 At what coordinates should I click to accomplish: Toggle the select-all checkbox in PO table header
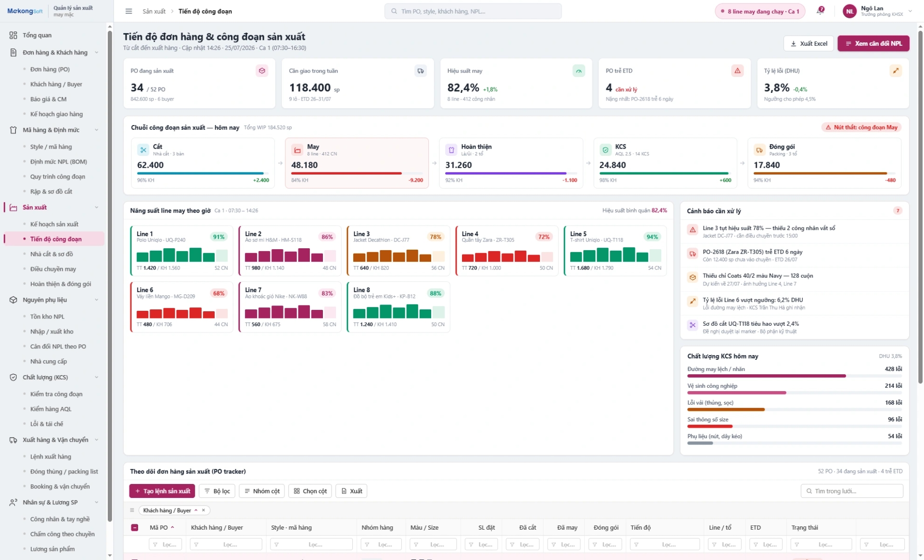(x=135, y=527)
